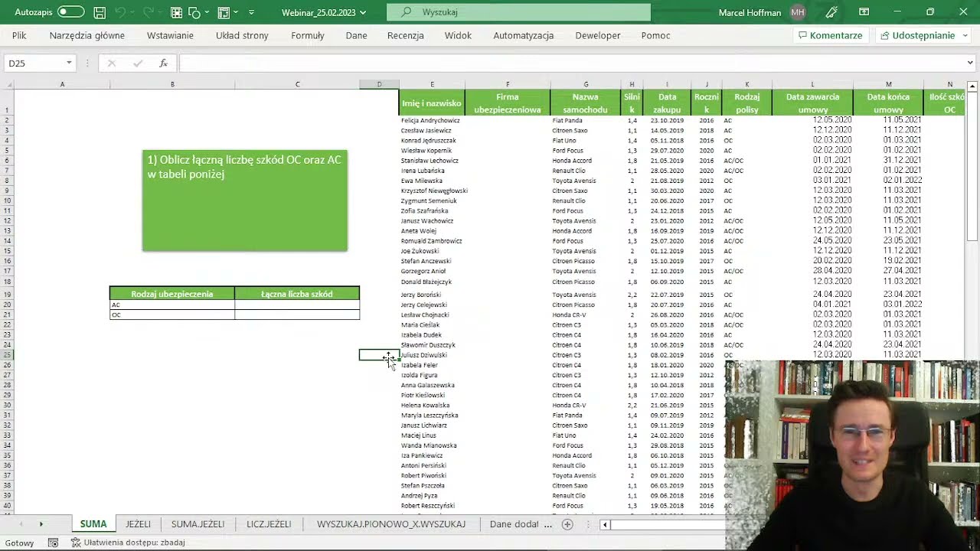Open the Udostępnianie dropdown arrow
The width and height of the screenshot is (980, 551).
coord(965,35)
